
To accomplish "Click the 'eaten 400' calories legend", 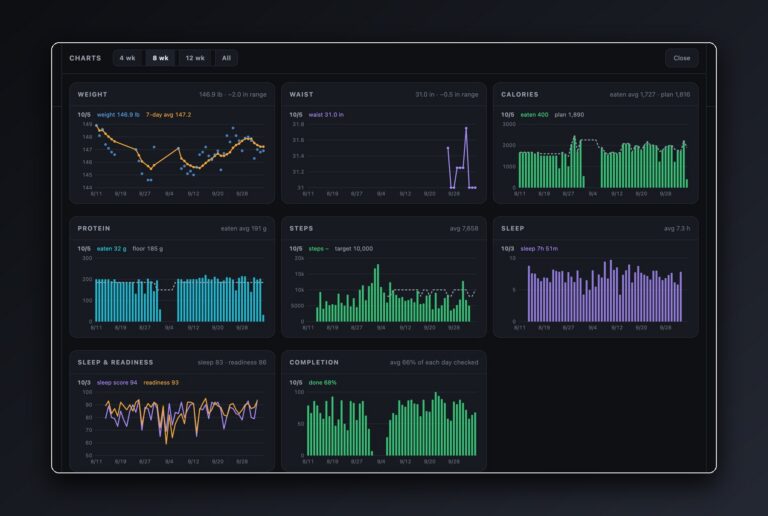I will [534, 115].
